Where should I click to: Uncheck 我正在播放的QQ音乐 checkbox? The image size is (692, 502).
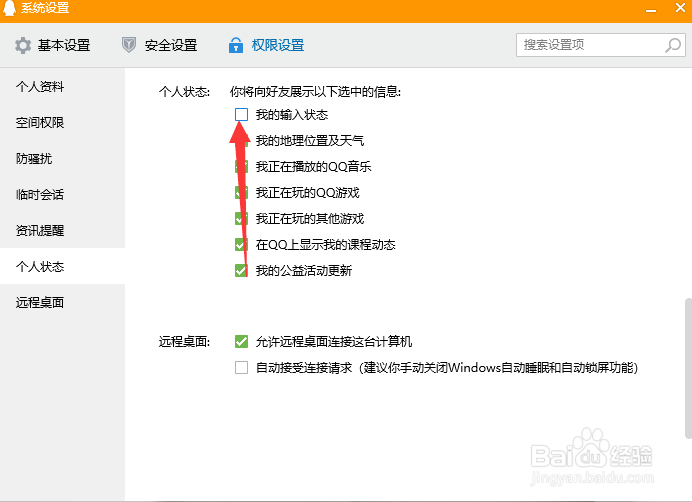point(241,166)
